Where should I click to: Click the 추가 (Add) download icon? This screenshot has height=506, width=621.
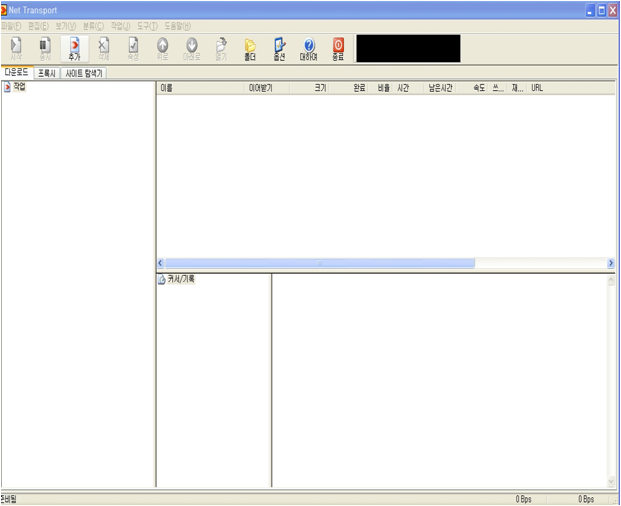coord(74,49)
